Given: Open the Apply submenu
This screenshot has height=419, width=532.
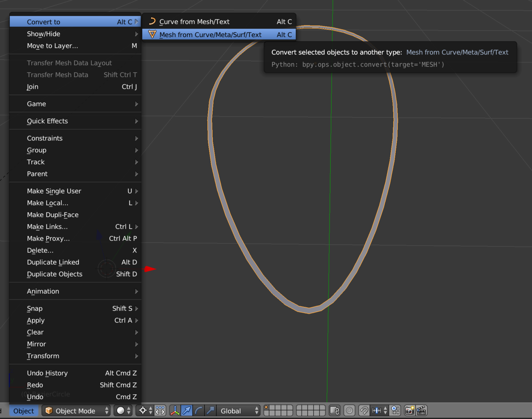Looking at the screenshot, I should pyautogui.click(x=75, y=320).
